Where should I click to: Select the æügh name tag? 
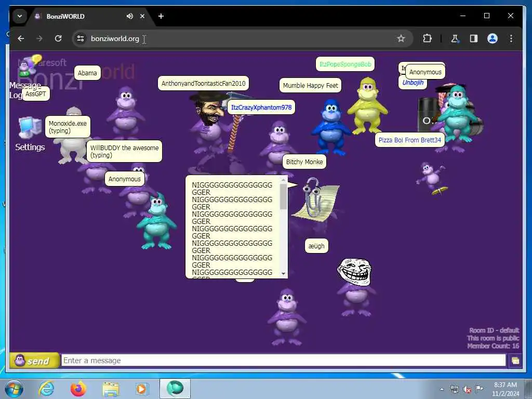(x=316, y=246)
